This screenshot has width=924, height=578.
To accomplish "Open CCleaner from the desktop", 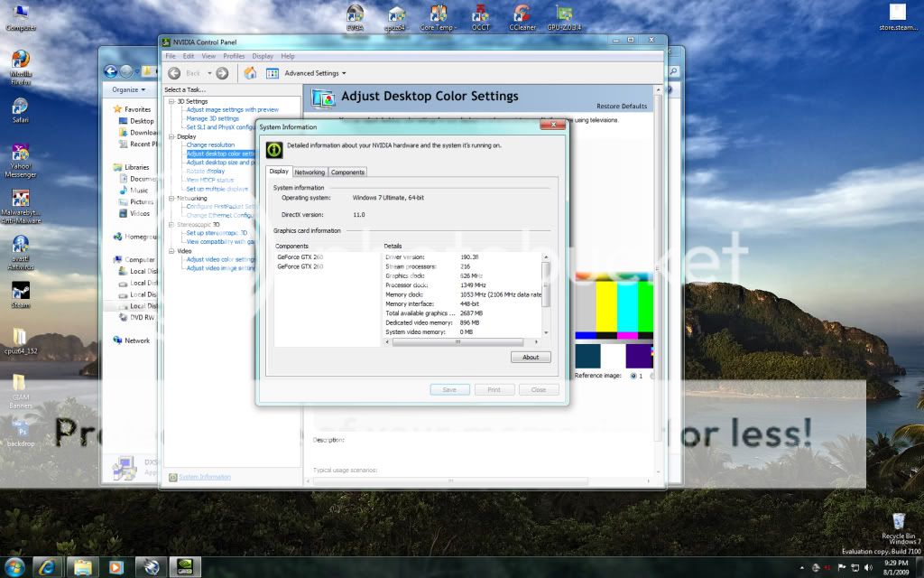I will coord(522,18).
